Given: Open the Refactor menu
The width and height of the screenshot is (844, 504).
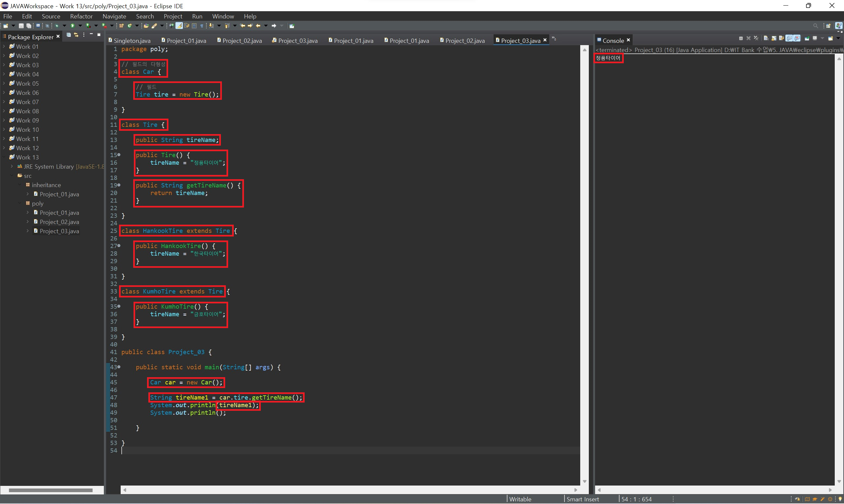Looking at the screenshot, I should coord(81,16).
